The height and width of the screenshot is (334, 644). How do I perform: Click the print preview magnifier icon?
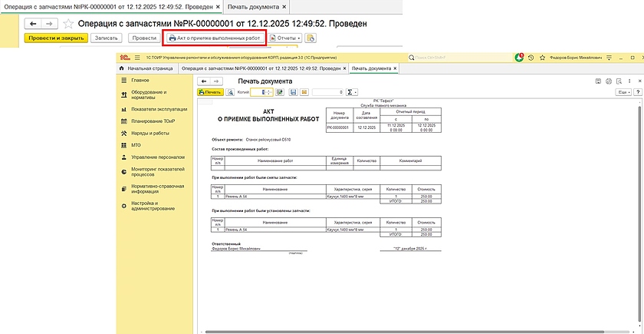click(x=230, y=92)
